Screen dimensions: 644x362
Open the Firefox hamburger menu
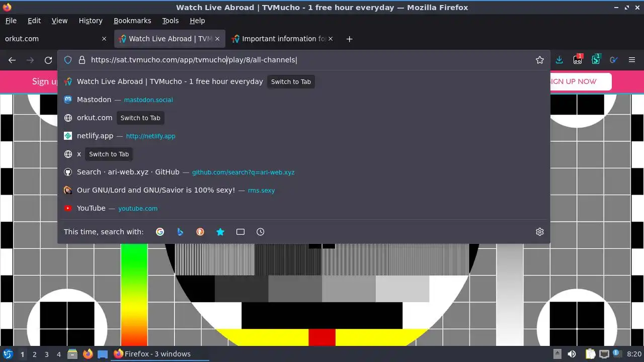tap(632, 60)
